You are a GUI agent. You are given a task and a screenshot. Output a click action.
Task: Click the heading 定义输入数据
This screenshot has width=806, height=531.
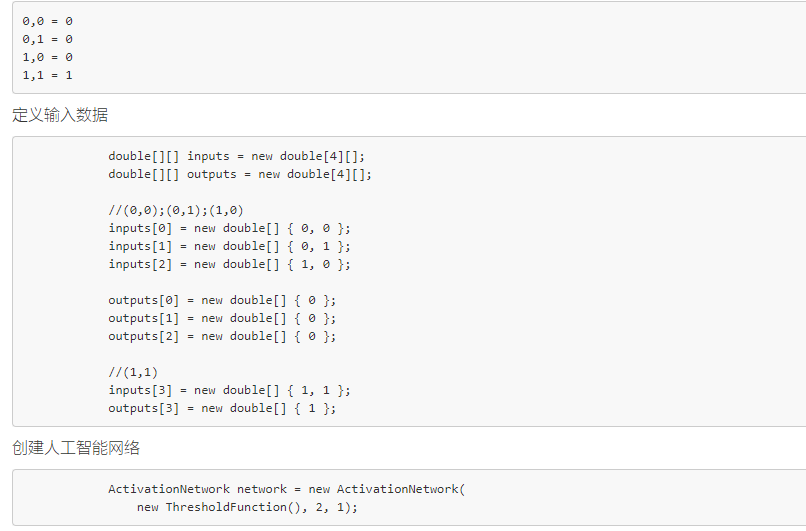pos(60,115)
